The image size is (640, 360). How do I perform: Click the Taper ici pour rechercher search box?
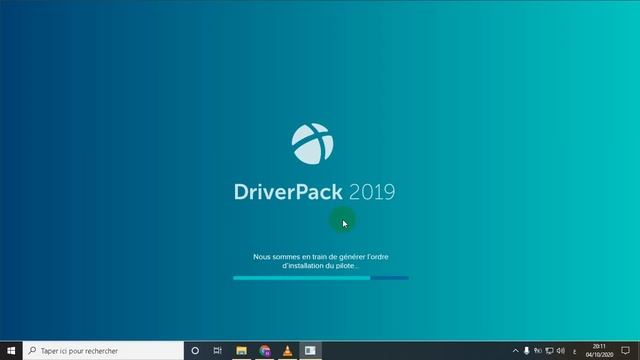coord(103,351)
